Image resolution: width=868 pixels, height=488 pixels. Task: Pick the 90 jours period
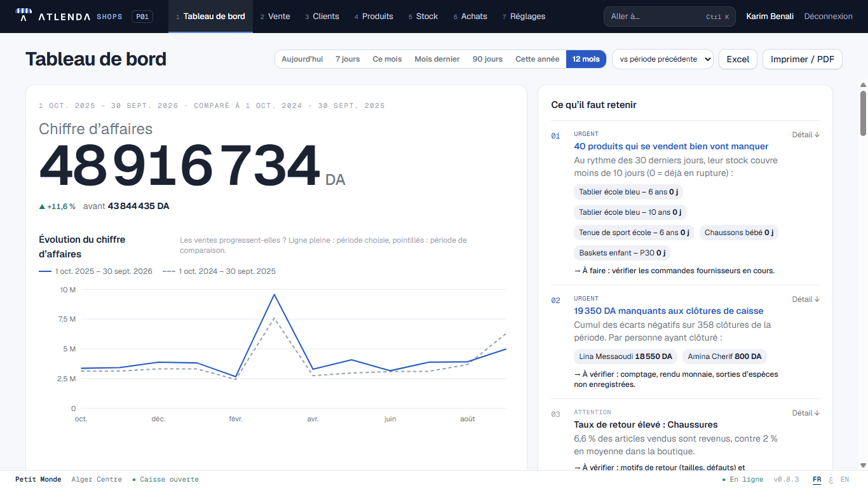point(487,59)
